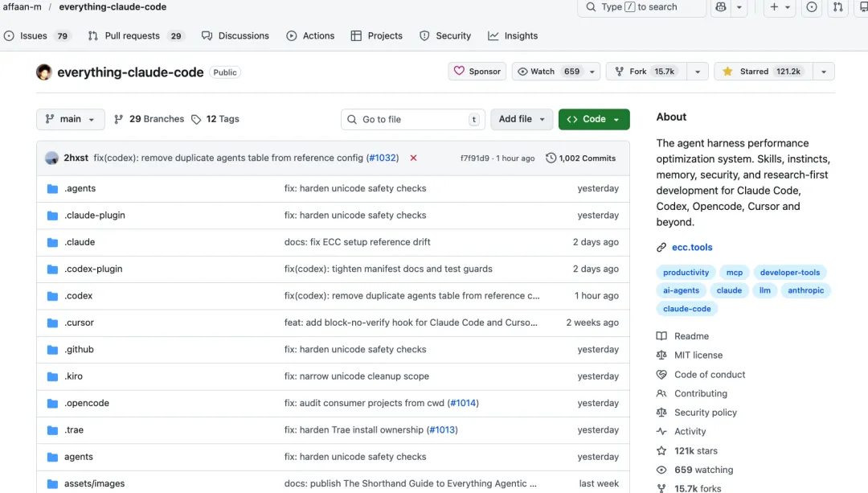Click the issues icon in top header
This screenshot has width=868, height=493.
pyautogui.click(x=812, y=7)
